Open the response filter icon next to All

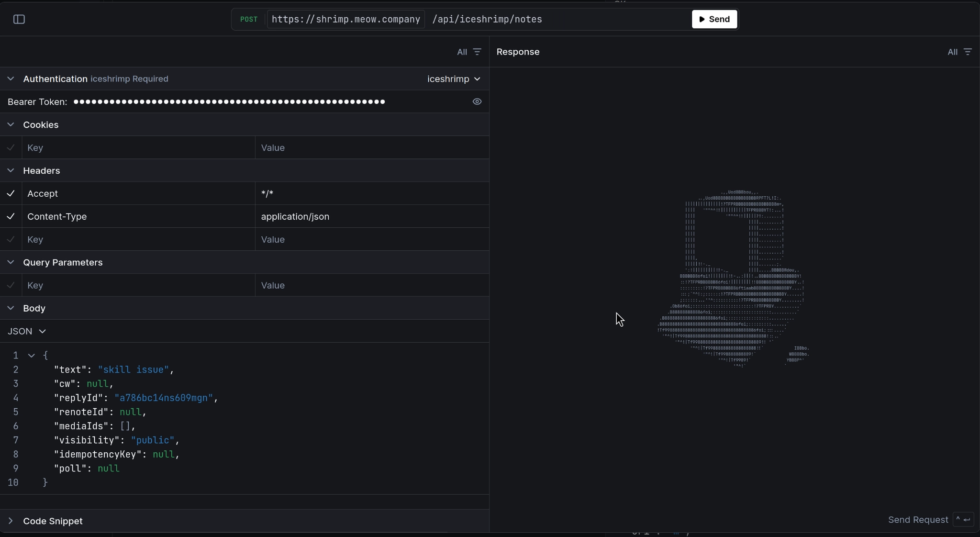[x=968, y=52]
